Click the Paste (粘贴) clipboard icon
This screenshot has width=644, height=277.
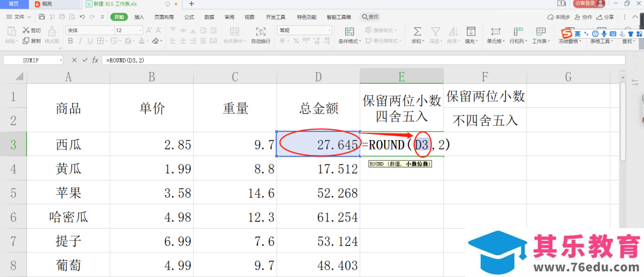click(x=11, y=31)
